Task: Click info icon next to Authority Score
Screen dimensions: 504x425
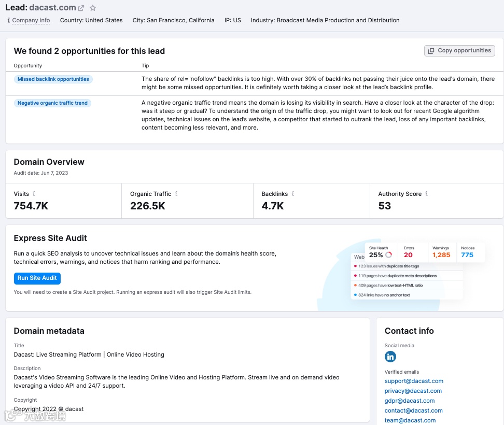Action: click(427, 193)
